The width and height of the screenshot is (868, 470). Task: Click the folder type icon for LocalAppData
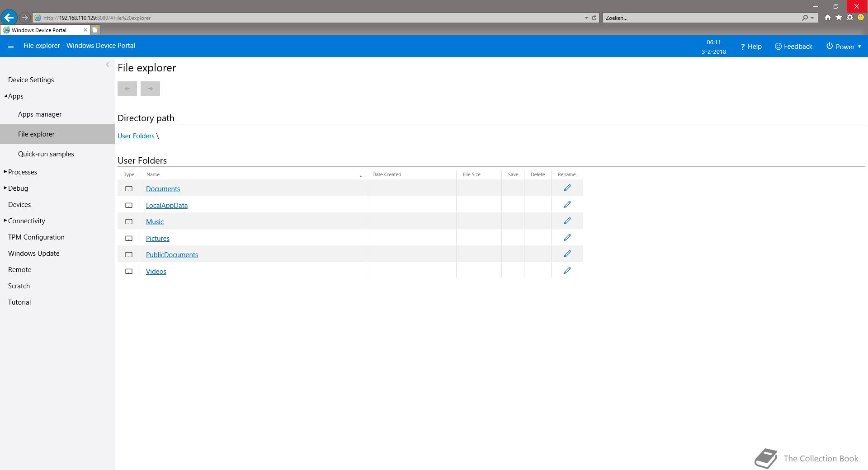(x=129, y=205)
